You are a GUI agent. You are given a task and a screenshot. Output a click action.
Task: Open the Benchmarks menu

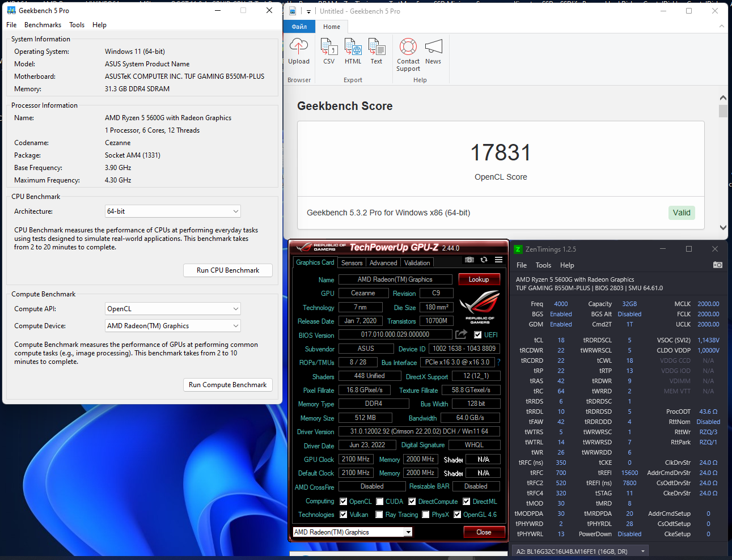pos(43,25)
